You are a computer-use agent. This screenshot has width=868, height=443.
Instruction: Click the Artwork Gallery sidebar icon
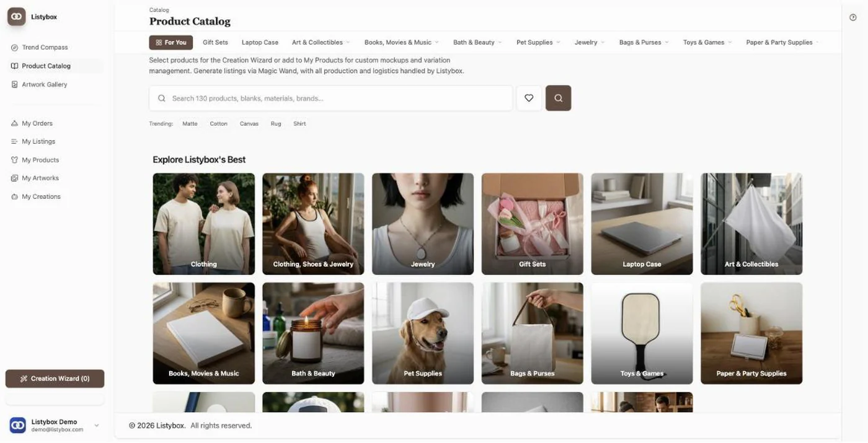14,84
